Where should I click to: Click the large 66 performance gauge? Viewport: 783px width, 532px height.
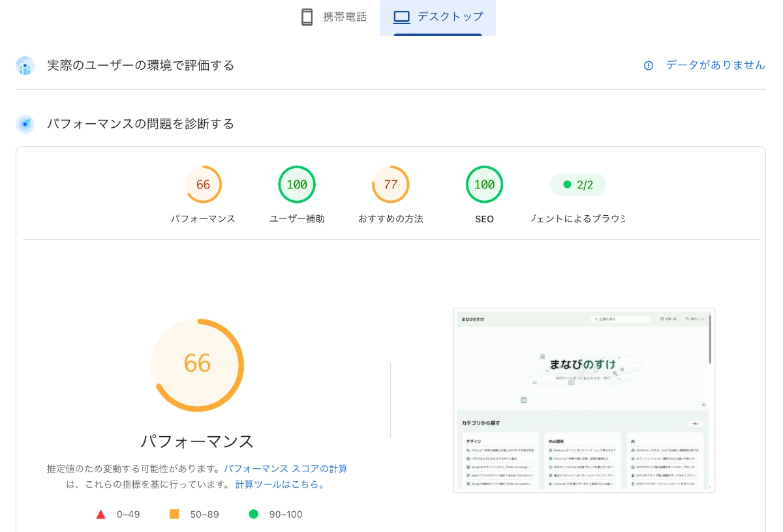click(197, 364)
